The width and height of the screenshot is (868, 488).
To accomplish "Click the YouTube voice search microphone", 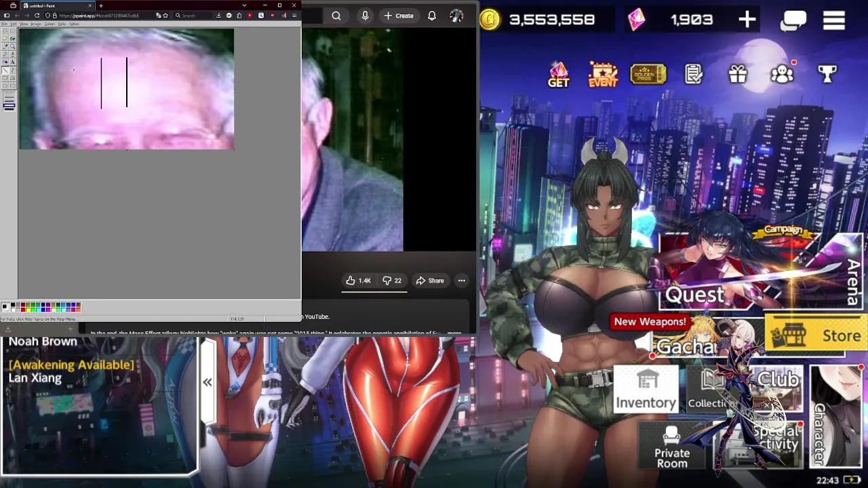I will 365,16.
